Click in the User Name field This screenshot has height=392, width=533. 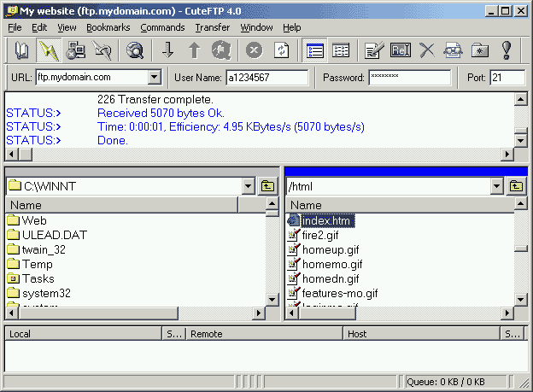click(x=267, y=78)
